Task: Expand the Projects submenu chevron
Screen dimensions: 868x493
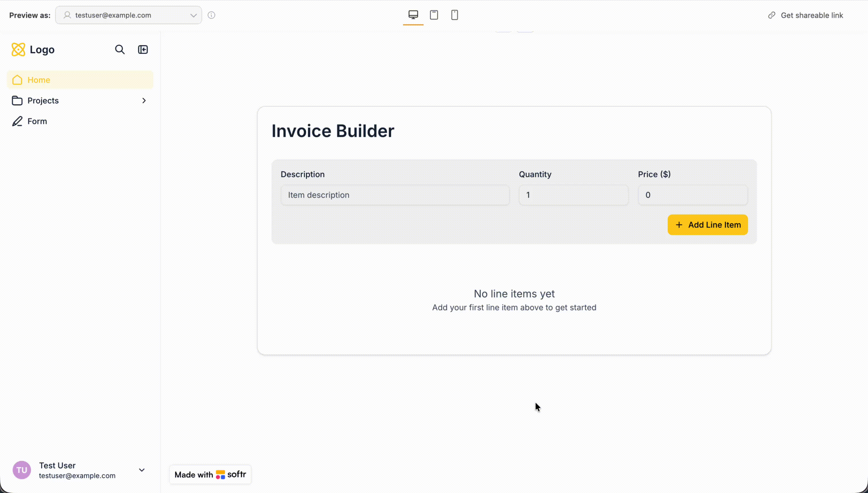Action: pyautogui.click(x=144, y=100)
